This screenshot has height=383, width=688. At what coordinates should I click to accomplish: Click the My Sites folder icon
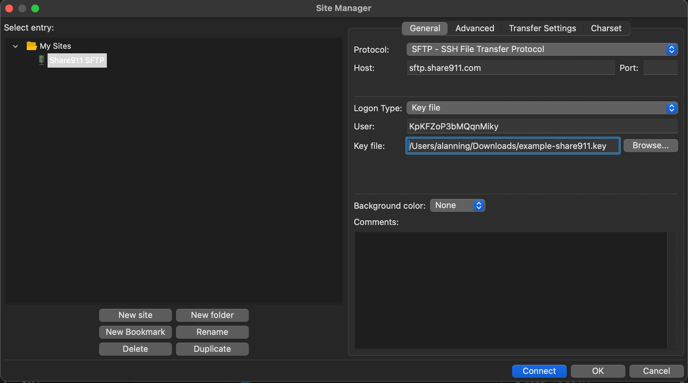[31, 46]
